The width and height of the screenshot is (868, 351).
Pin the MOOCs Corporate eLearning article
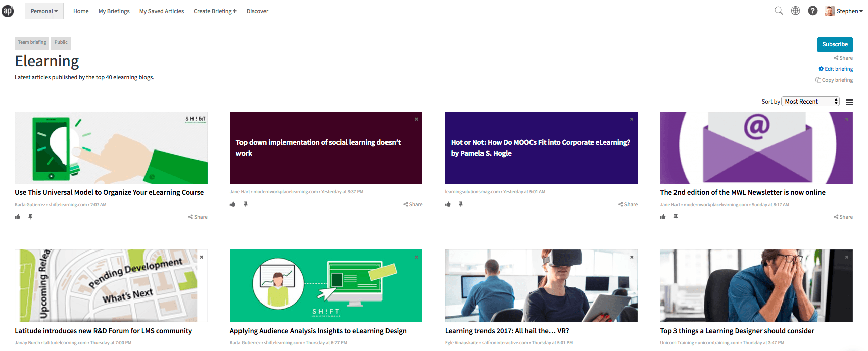coord(461,204)
